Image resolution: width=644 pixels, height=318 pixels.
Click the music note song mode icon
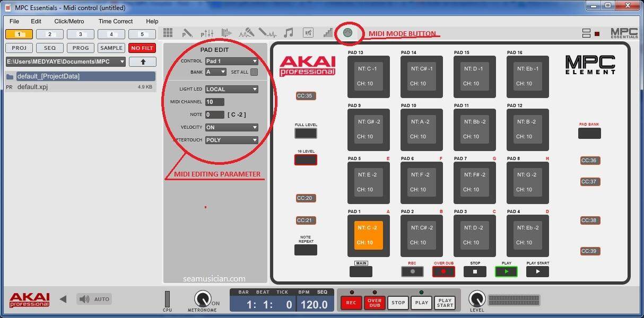click(x=288, y=33)
